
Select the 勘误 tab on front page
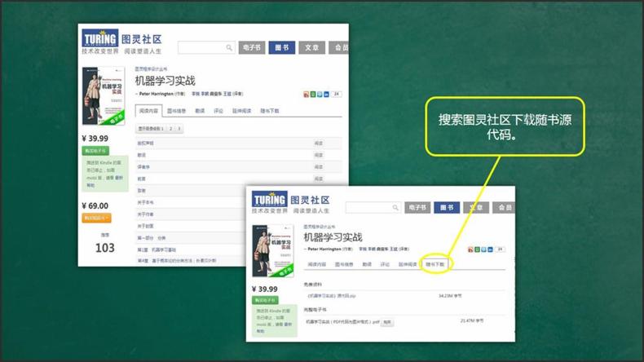pos(367,264)
